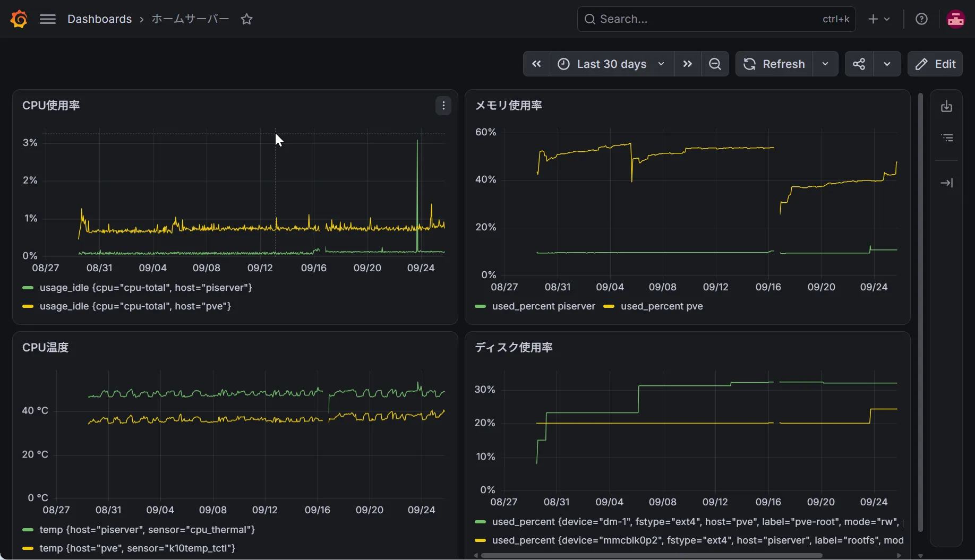Expand the refresh interval dropdown arrow

point(825,64)
